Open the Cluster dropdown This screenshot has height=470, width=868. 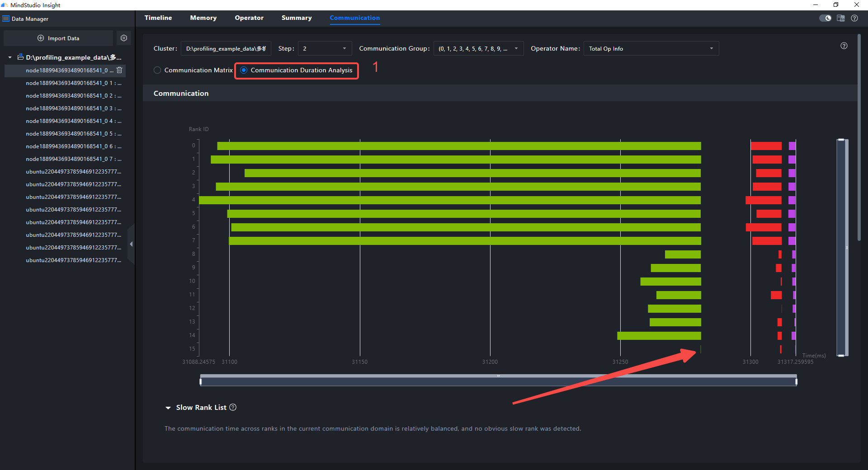pyautogui.click(x=226, y=48)
